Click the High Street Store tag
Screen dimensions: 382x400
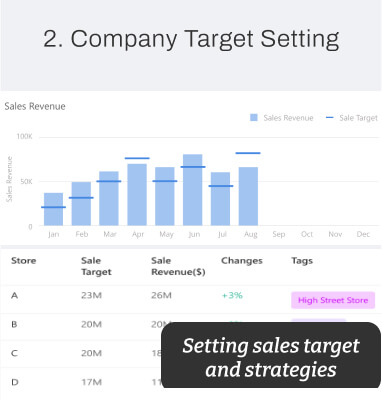click(x=333, y=300)
